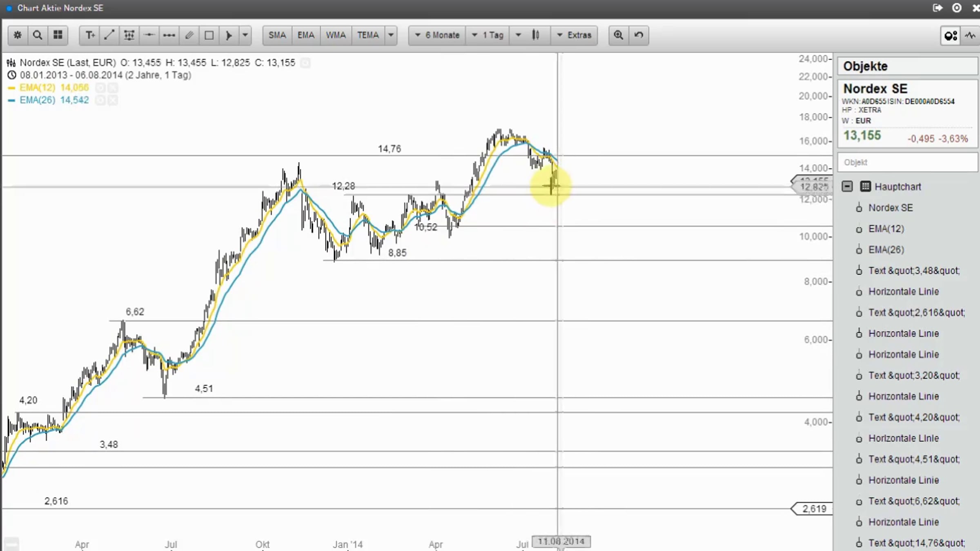Select the Text "2,616" object entry
The image size is (980, 551).
click(x=916, y=313)
